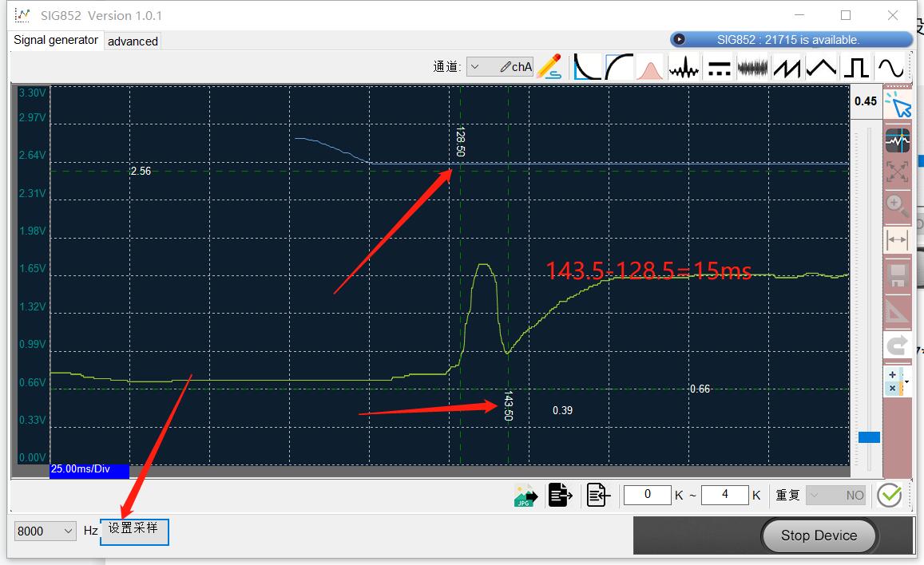
Task: Click the 设置采样 set sampling button
Action: point(134,531)
